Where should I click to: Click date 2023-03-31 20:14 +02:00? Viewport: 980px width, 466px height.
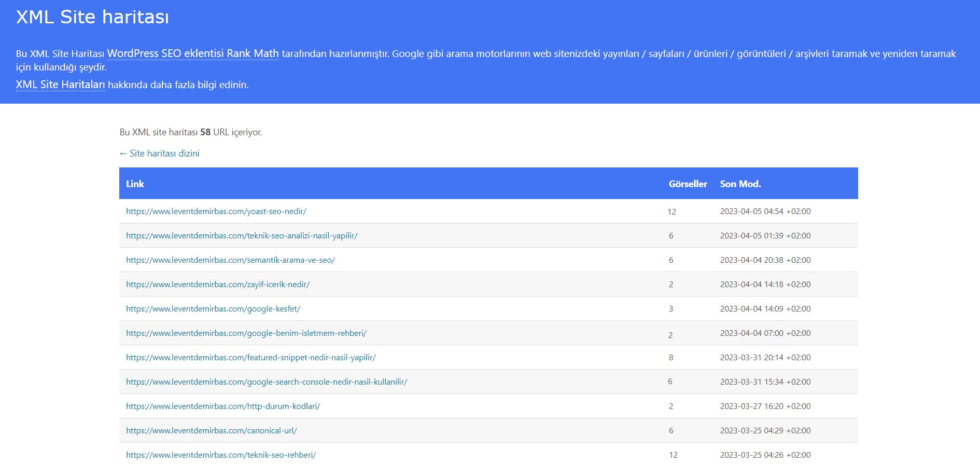[765, 358]
